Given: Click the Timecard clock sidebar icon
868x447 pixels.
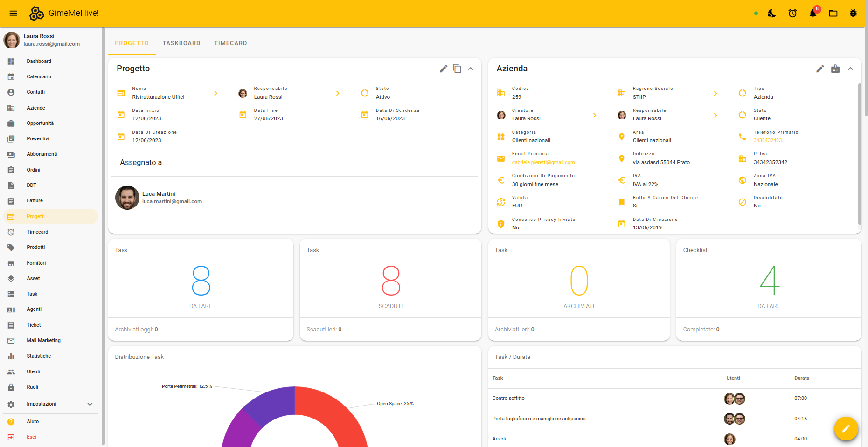Looking at the screenshot, I should pyautogui.click(x=11, y=232).
